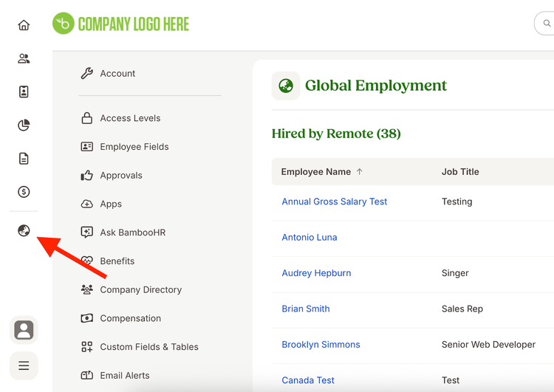Screen dimensions: 554x392
Task: Open the Payroll dollar icon
Action: [x=24, y=192]
